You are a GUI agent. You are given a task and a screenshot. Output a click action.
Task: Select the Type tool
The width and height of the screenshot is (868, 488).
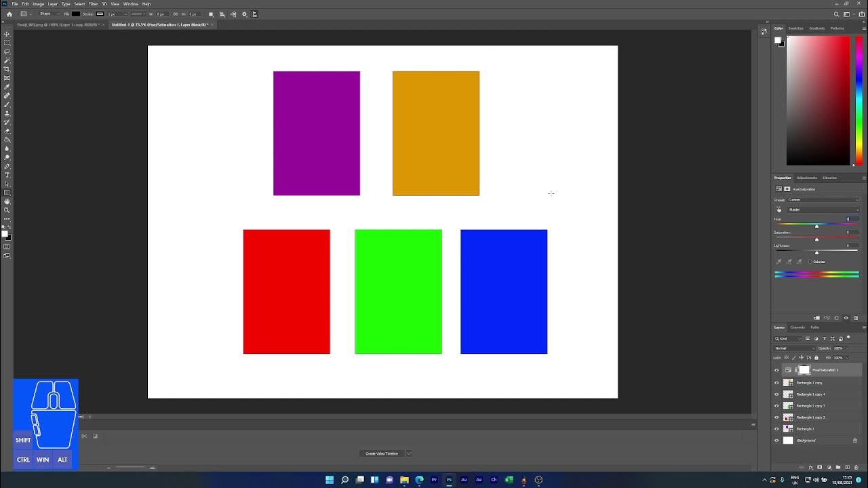tap(7, 175)
